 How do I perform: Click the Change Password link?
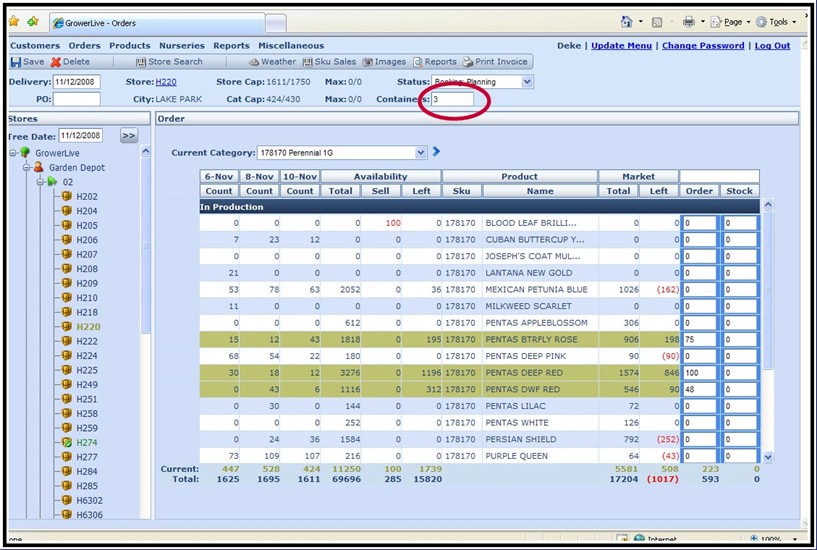(703, 45)
